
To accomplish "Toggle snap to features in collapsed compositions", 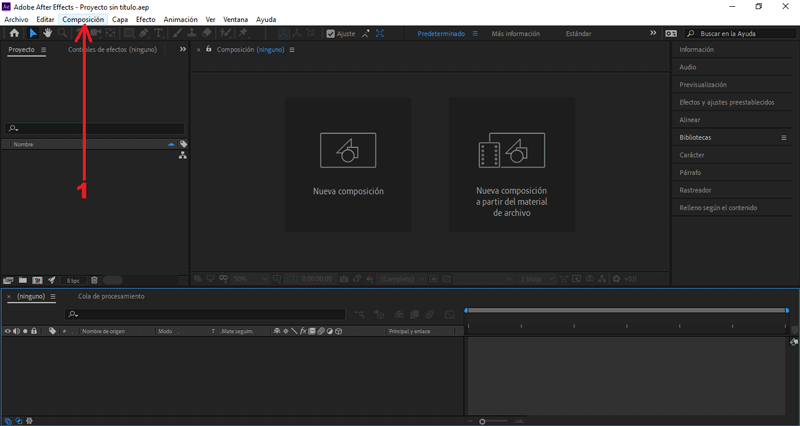I will (x=380, y=34).
